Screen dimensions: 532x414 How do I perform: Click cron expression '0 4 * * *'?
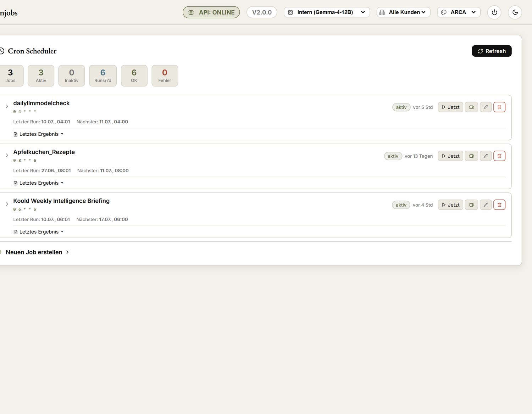click(25, 112)
